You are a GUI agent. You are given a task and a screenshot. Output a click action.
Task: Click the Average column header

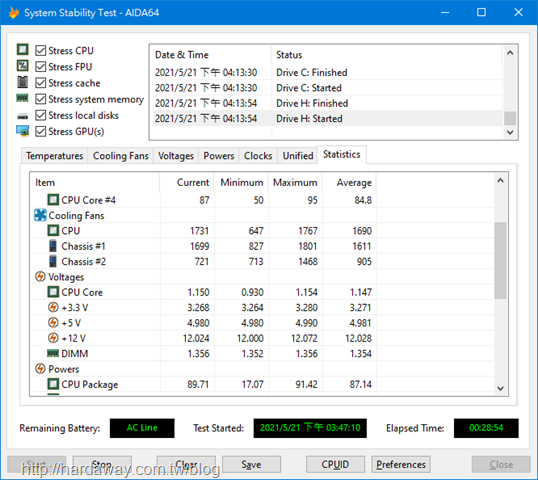point(350,183)
